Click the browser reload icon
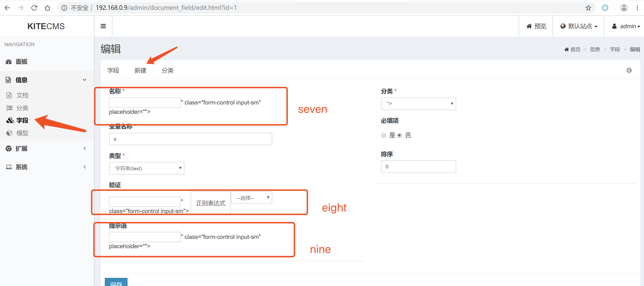The width and height of the screenshot is (644, 286). coord(34,8)
